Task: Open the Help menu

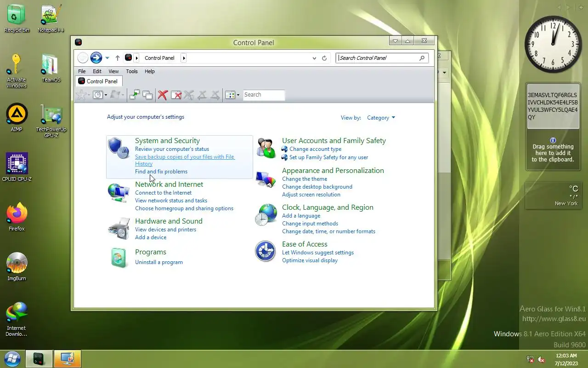Action: coord(150,71)
